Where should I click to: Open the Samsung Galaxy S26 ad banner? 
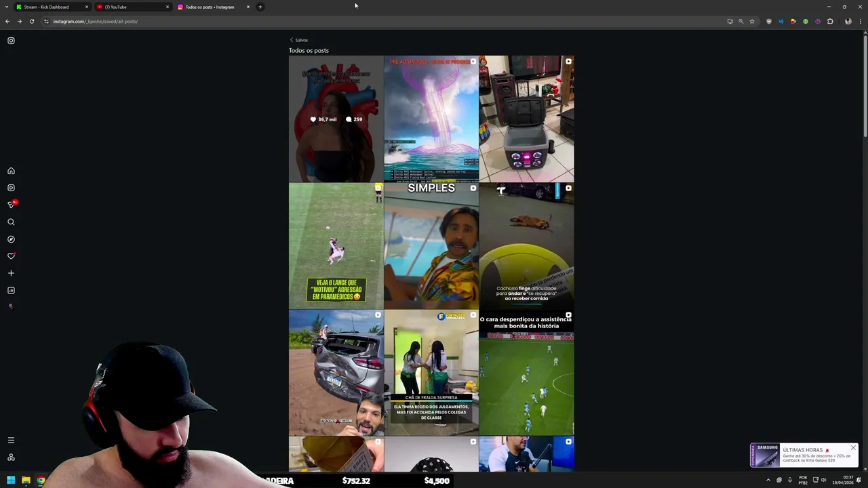coord(804,455)
